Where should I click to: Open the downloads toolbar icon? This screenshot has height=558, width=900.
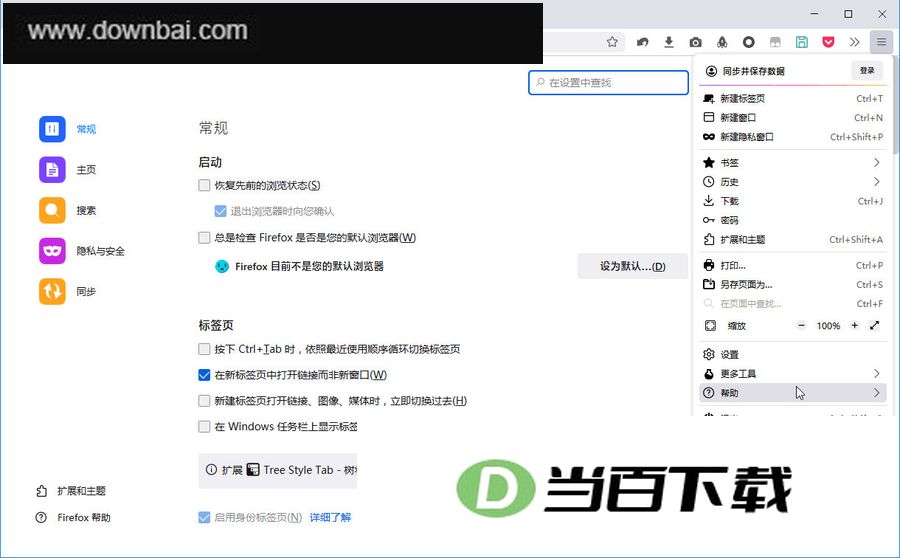(x=669, y=42)
